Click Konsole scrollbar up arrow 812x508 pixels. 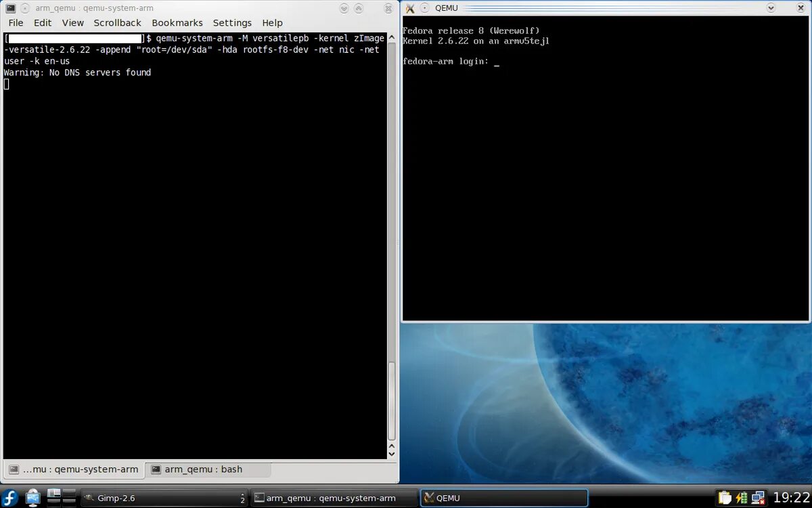[x=392, y=37]
